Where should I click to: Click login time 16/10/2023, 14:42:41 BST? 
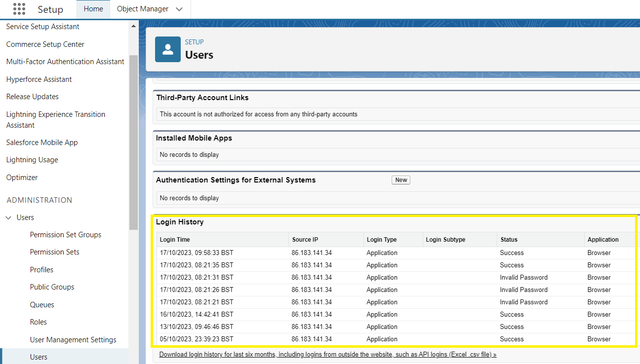click(197, 315)
